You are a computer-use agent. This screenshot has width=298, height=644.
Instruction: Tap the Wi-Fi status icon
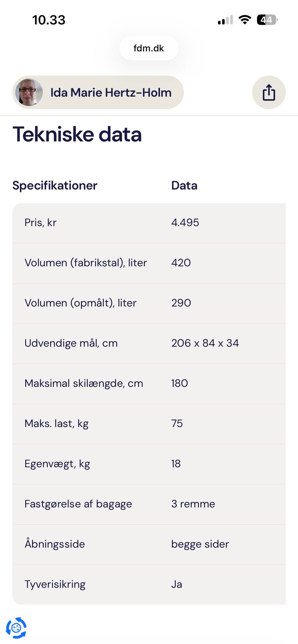(245, 20)
